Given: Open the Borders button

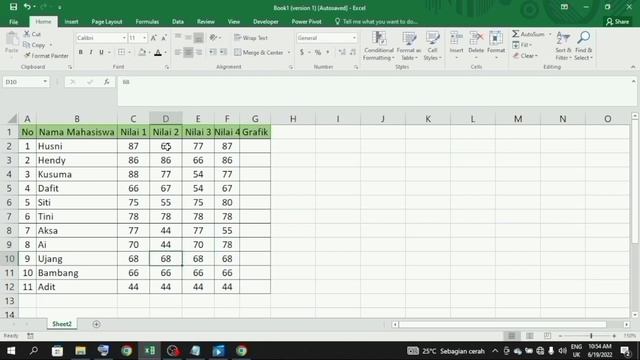Looking at the screenshot, I should [121, 52].
